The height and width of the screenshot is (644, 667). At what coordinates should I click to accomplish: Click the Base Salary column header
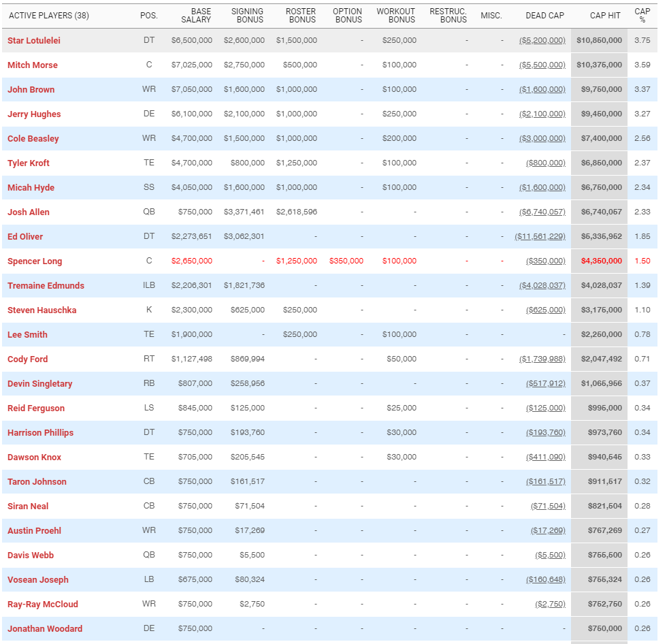pos(196,16)
